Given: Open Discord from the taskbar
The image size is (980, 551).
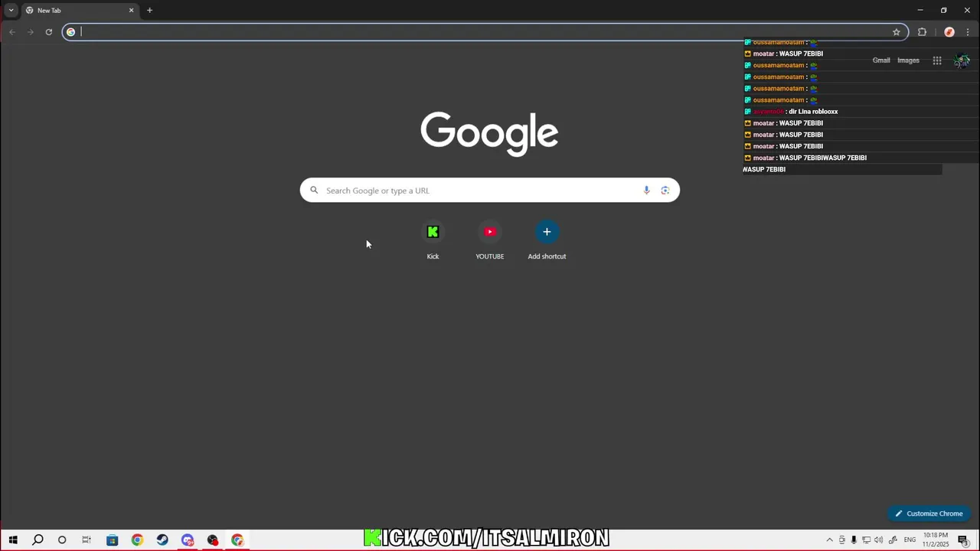Looking at the screenshot, I should point(188,540).
